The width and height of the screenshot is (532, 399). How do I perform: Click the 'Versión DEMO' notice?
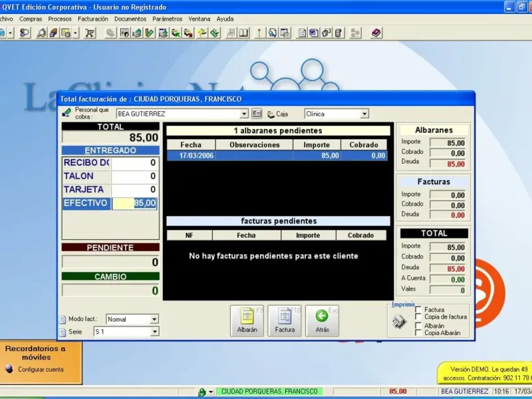[x=486, y=374]
